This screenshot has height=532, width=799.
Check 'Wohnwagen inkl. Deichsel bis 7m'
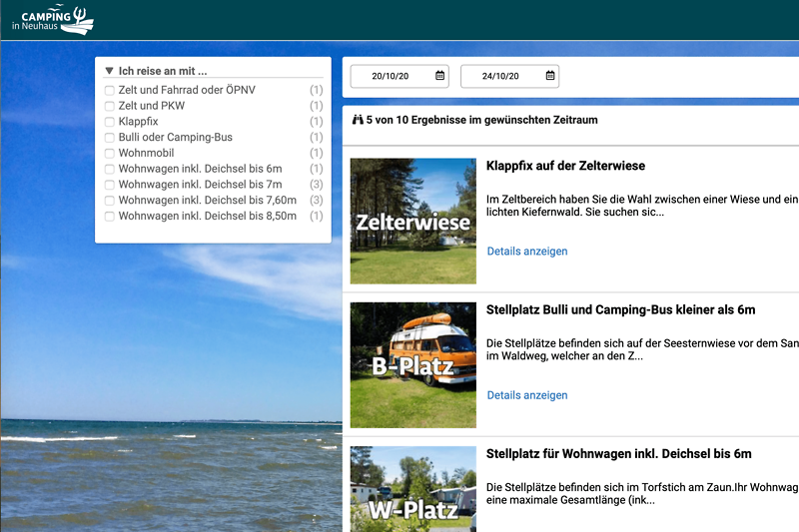(x=110, y=186)
